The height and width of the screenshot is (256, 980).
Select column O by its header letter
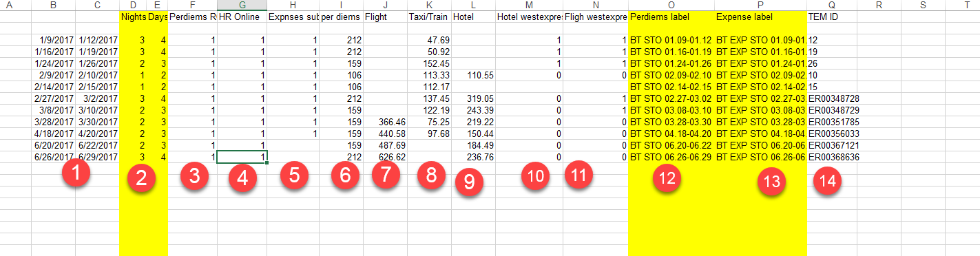click(671, 5)
